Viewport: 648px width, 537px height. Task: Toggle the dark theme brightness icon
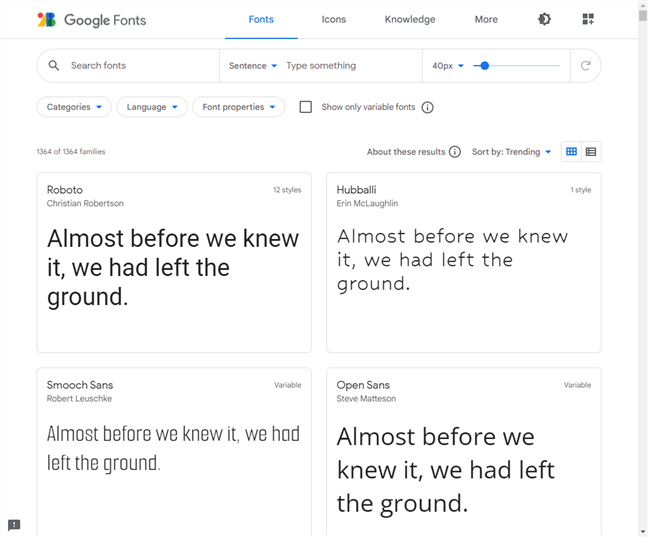tap(544, 19)
